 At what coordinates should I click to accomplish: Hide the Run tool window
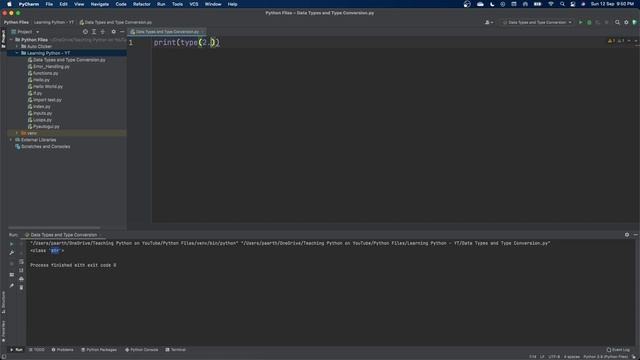point(636,235)
